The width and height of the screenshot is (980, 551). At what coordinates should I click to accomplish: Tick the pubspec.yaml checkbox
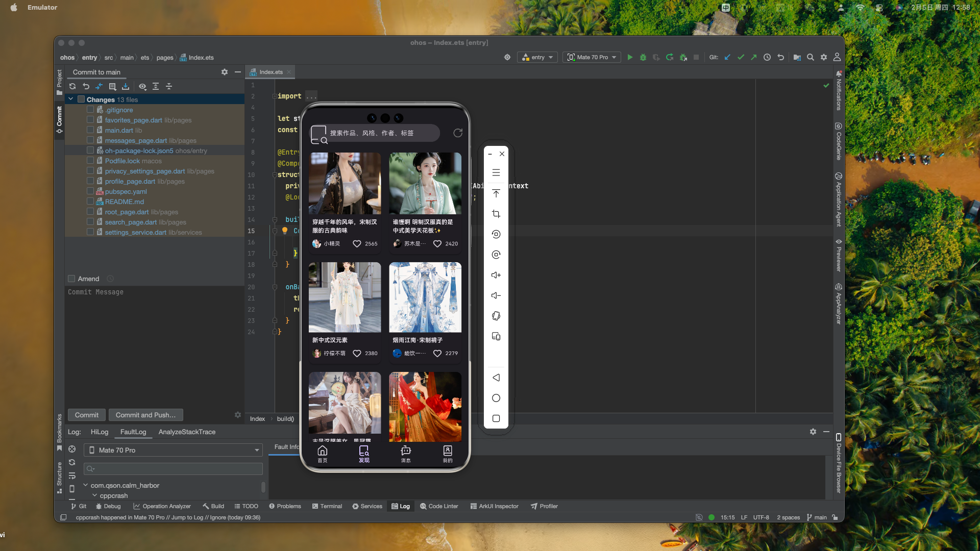click(90, 191)
